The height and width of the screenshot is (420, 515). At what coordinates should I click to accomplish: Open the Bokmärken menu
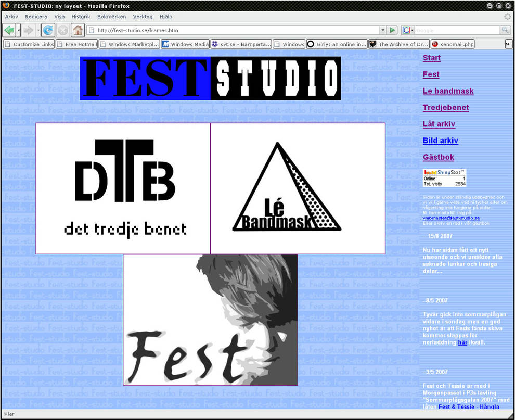click(x=111, y=16)
